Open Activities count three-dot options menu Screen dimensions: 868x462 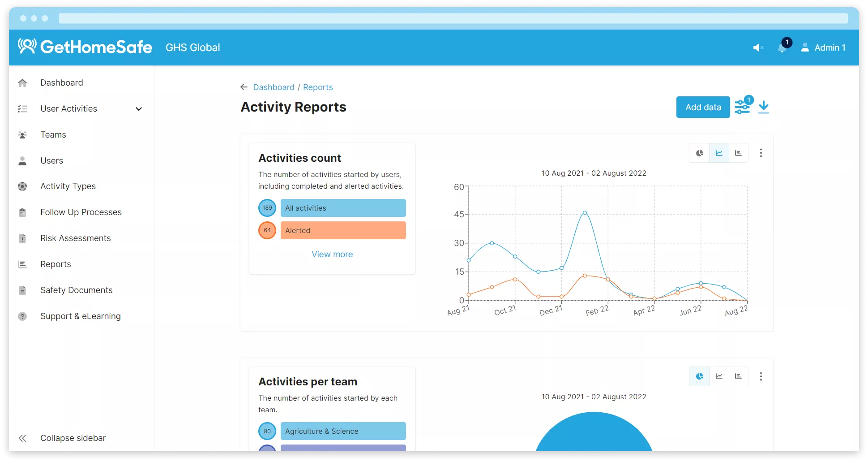761,153
